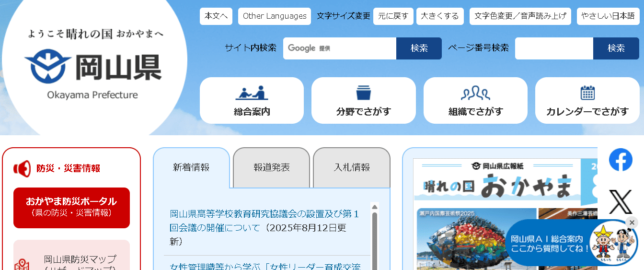Click the hazard map pin icon
Screen dimensions: 644x270
coord(22,265)
